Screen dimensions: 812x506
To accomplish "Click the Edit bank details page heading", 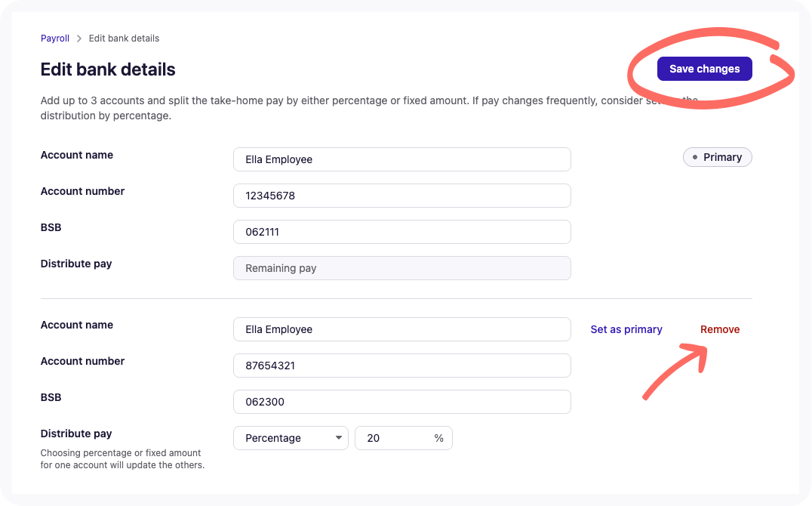I will coord(108,69).
